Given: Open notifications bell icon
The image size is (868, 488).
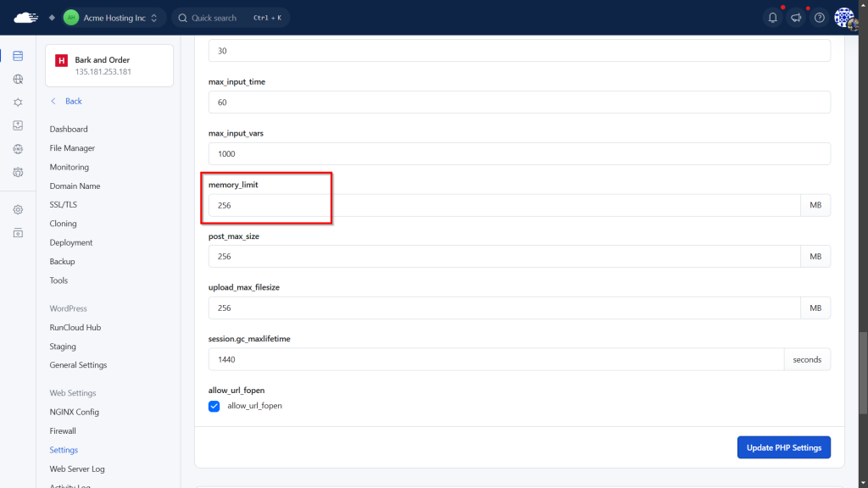Looking at the screenshot, I should coord(772,18).
